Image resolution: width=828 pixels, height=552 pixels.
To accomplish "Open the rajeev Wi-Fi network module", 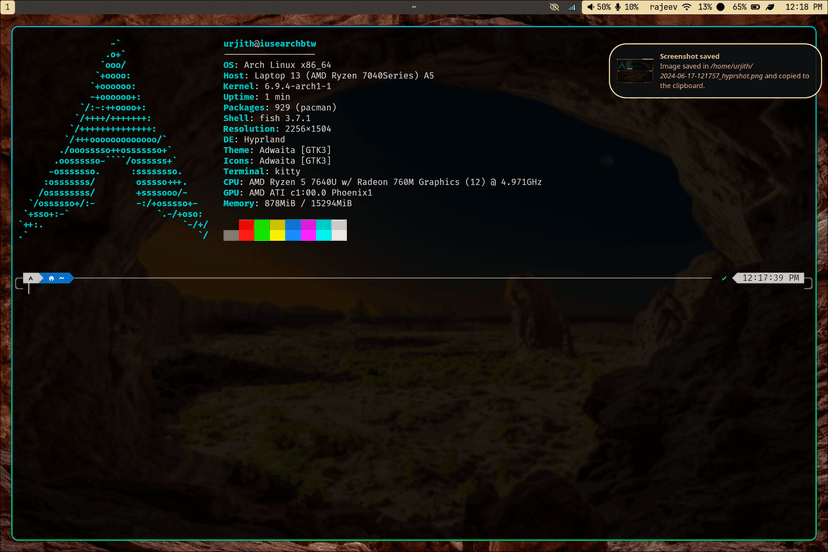I will point(670,7).
